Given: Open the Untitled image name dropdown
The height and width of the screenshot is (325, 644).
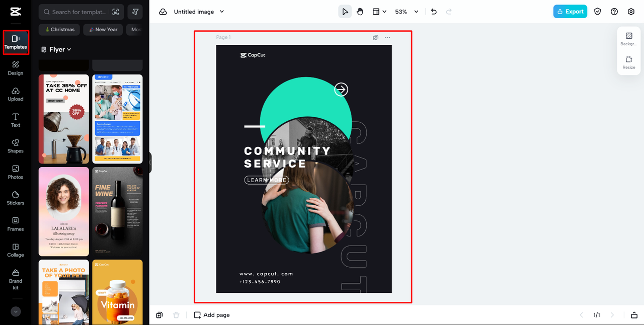Looking at the screenshot, I should [199, 12].
